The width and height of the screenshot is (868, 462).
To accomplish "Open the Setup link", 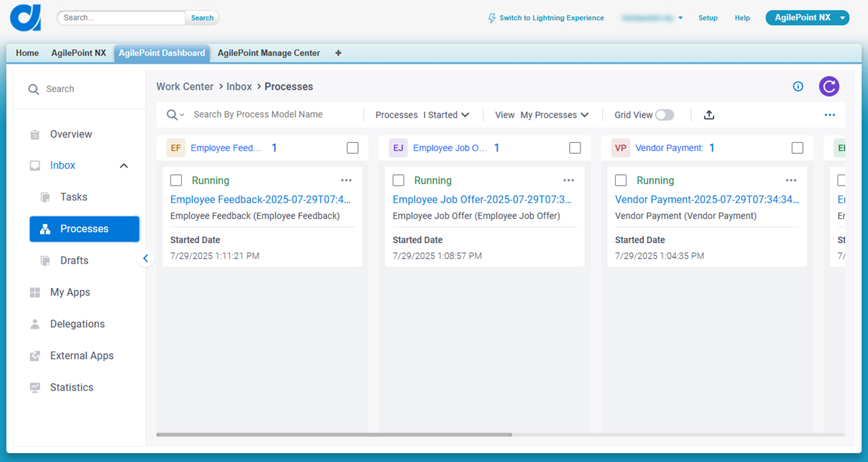I will [708, 18].
